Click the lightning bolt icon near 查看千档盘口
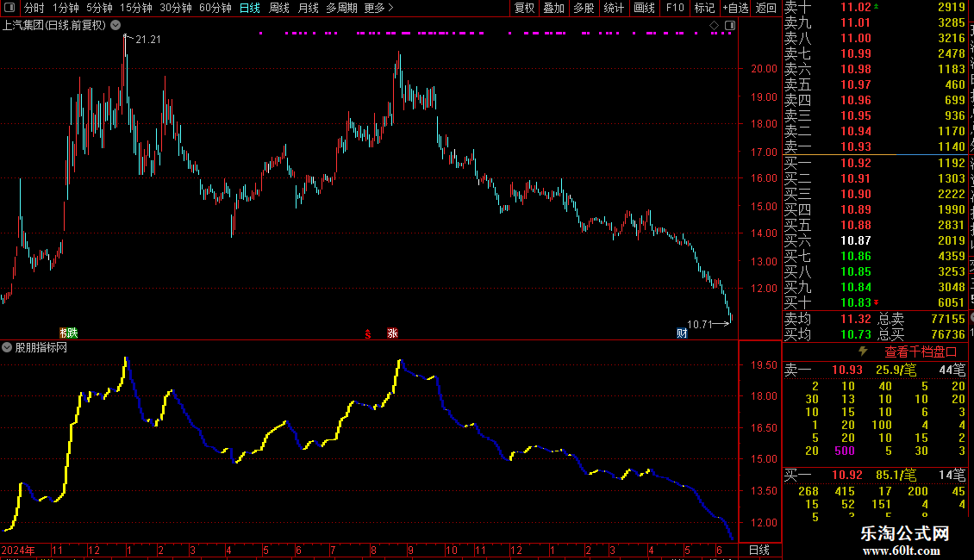 [x=863, y=351]
